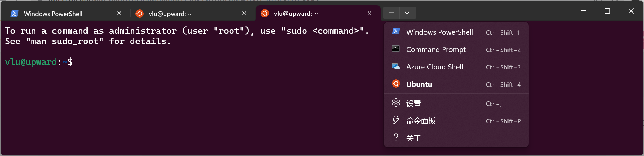Maximize the terminal window

tap(607, 11)
